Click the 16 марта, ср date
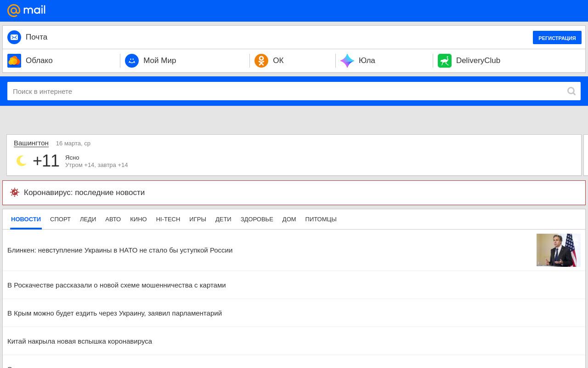The height and width of the screenshot is (368, 588). (73, 143)
